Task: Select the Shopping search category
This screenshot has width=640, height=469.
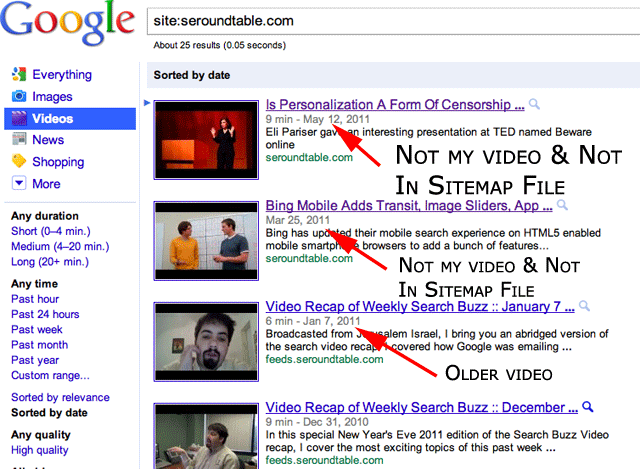Action: (x=58, y=162)
